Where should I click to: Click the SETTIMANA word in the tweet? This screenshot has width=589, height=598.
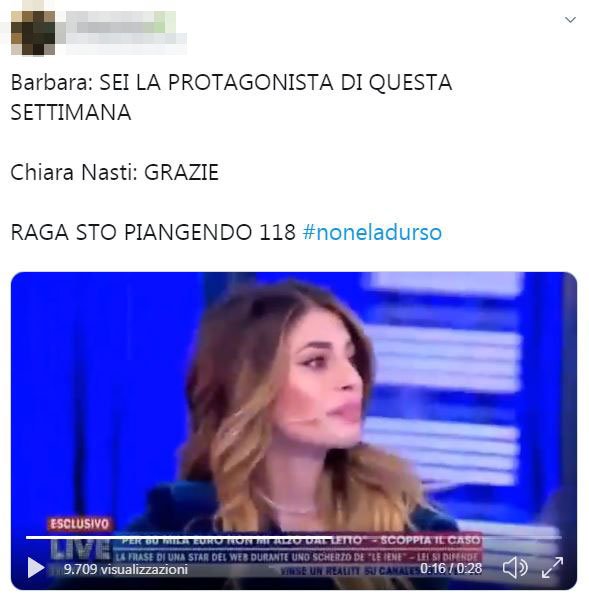tap(71, 113)
